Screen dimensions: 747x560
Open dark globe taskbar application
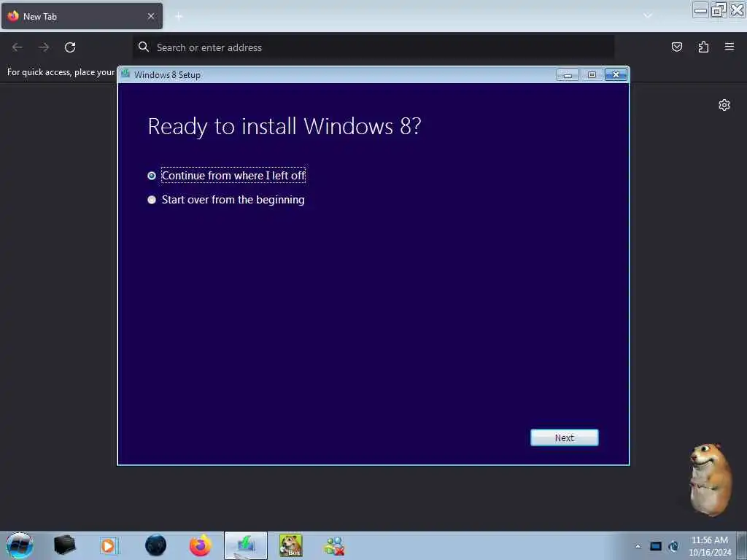coord(155,545)
